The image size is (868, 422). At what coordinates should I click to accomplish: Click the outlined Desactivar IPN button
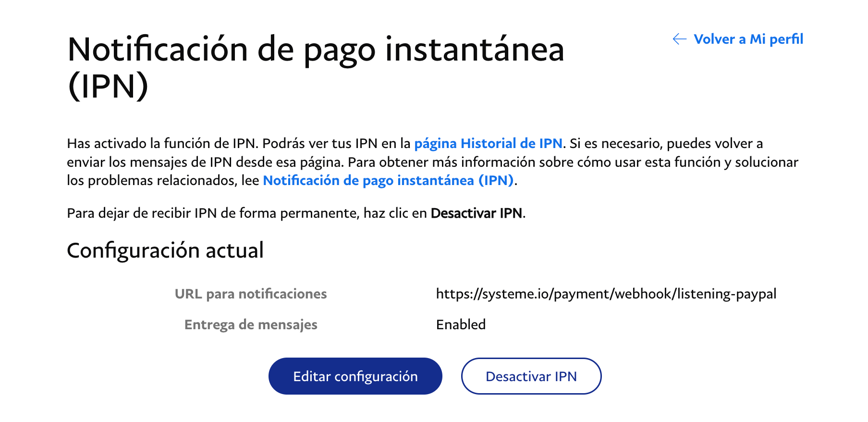click(531, 376)
